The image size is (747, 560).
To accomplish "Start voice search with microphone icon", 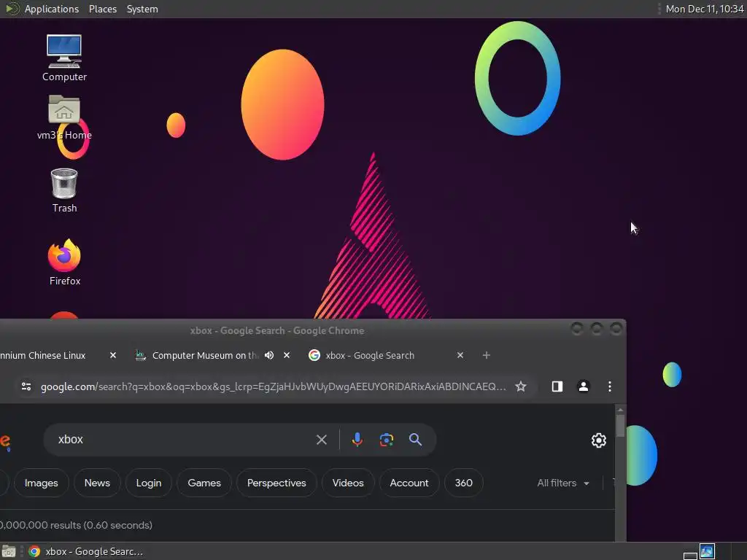I will click(357, 440).
